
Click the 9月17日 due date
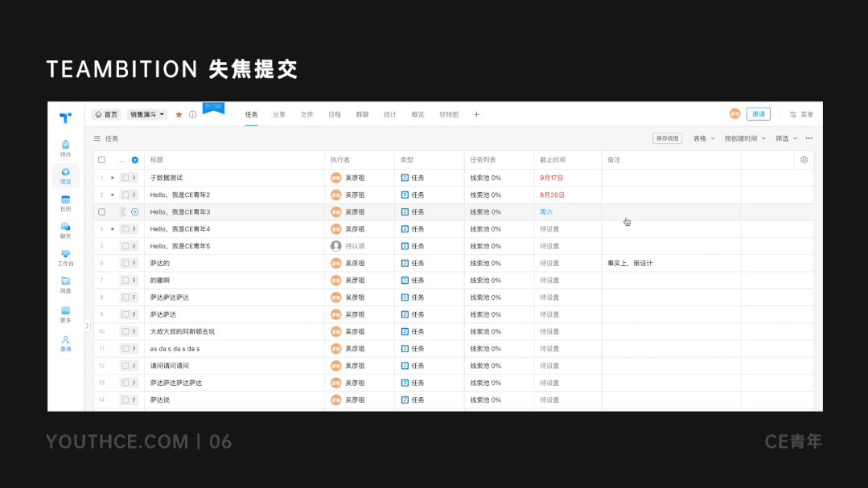coord(551,178)
